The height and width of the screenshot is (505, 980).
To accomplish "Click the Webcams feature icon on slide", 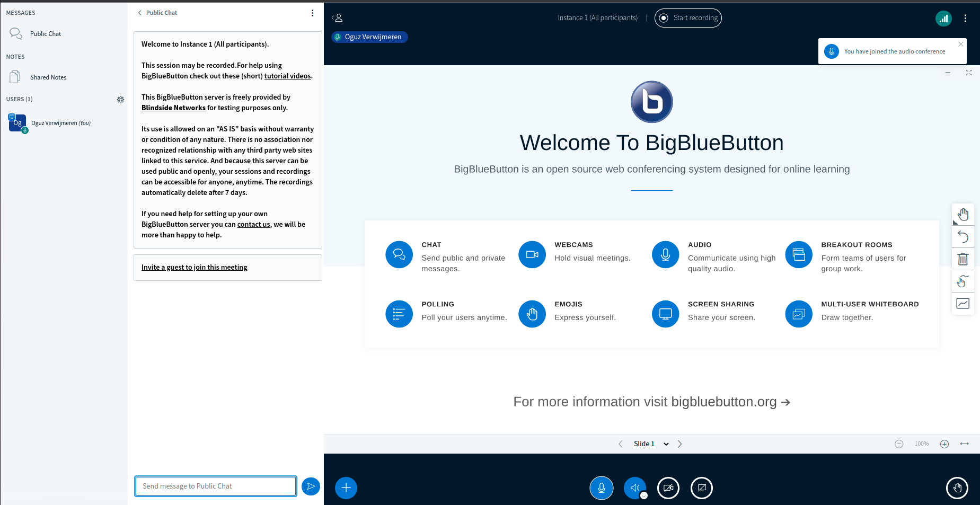I will click(532, 255).
